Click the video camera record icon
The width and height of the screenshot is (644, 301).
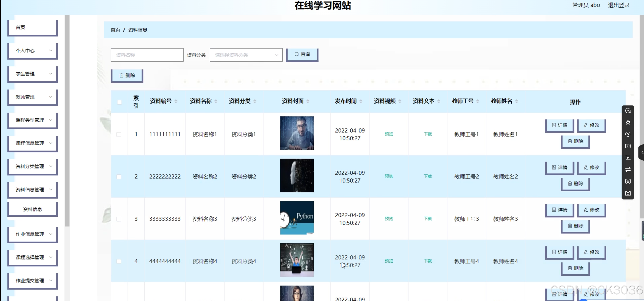pos(628,146)
